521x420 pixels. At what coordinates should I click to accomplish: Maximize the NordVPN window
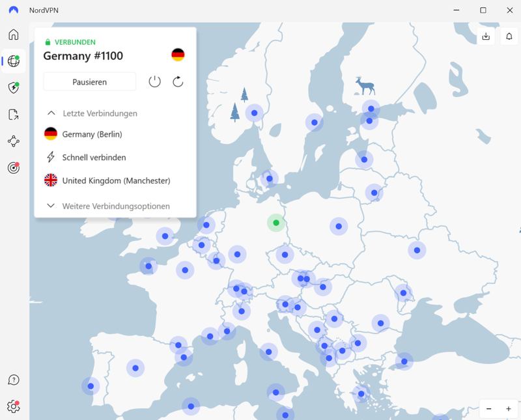(483, 10)
